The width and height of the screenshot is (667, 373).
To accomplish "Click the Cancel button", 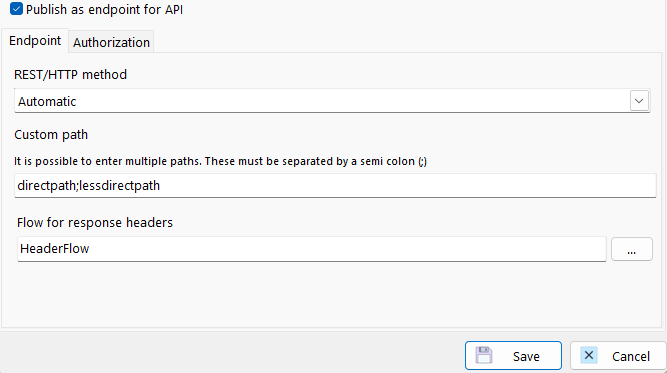I will point(618,356).
